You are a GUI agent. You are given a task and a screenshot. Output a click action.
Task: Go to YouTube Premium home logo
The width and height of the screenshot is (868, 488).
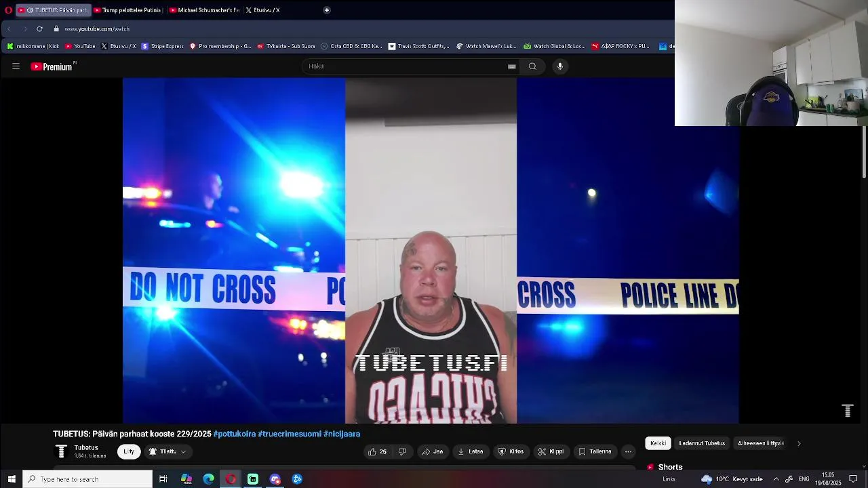click(x=52, y=66)
